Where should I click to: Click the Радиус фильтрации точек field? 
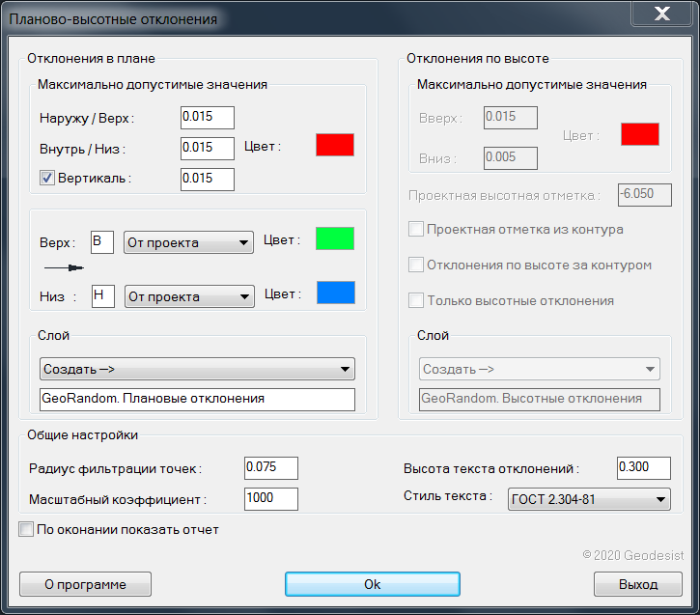pyautogui.click(x=271, y=468)
